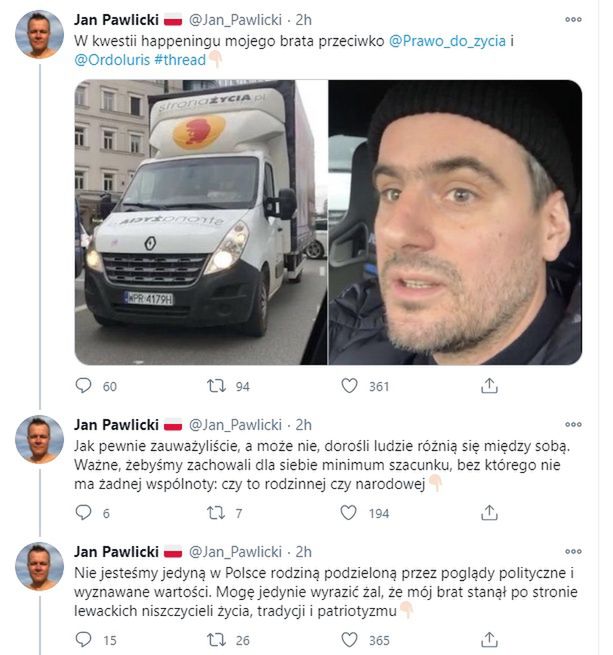This screenshot has width=613, height=655.
Task: Reply to the third tweet with 15 replies
Action: pos(84,639)
